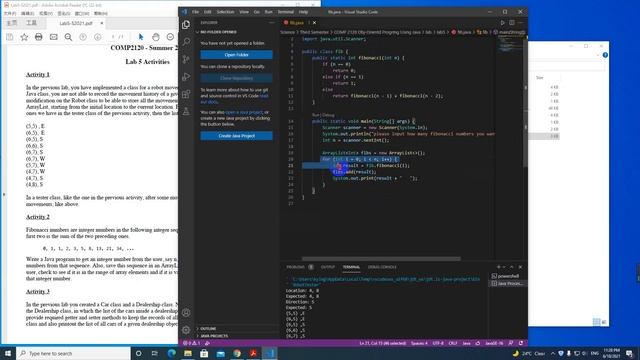Image resolution: width=640 pixels, height=360 pixels.
Task: Go to next page in Acrobat
Action: tap(98, 37)
